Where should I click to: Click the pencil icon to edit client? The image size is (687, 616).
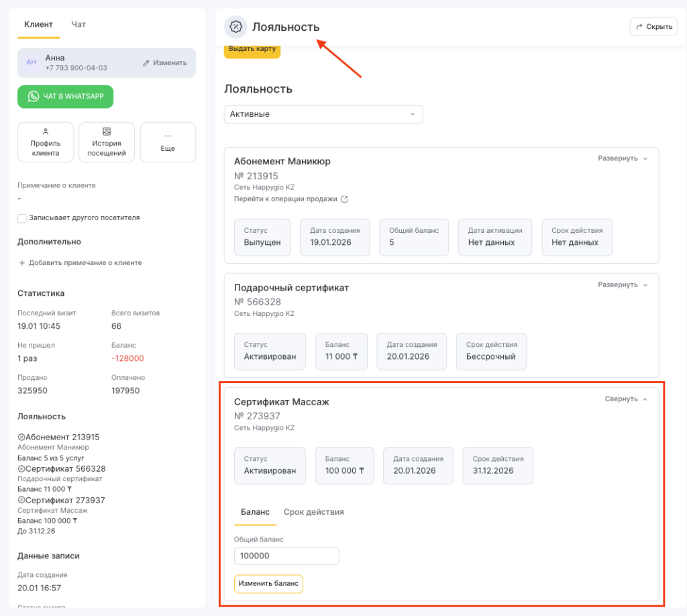(146, 63)
